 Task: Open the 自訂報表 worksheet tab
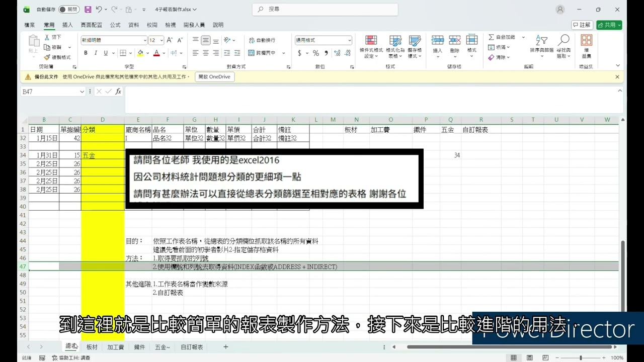point(192,347)
